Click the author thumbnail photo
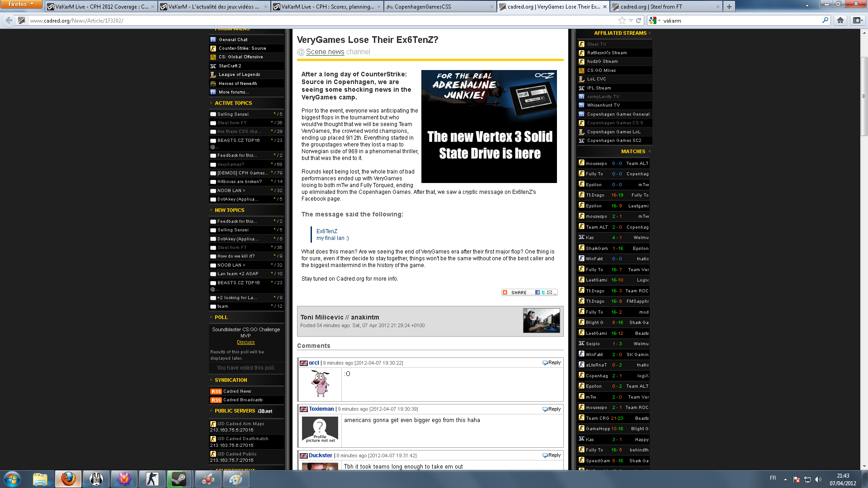The width and height of the screenshot is (868, 488). (541, 320)
